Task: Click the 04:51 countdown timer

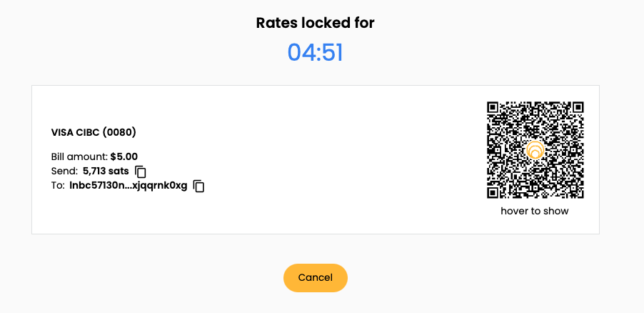Action: click(315, 53)
